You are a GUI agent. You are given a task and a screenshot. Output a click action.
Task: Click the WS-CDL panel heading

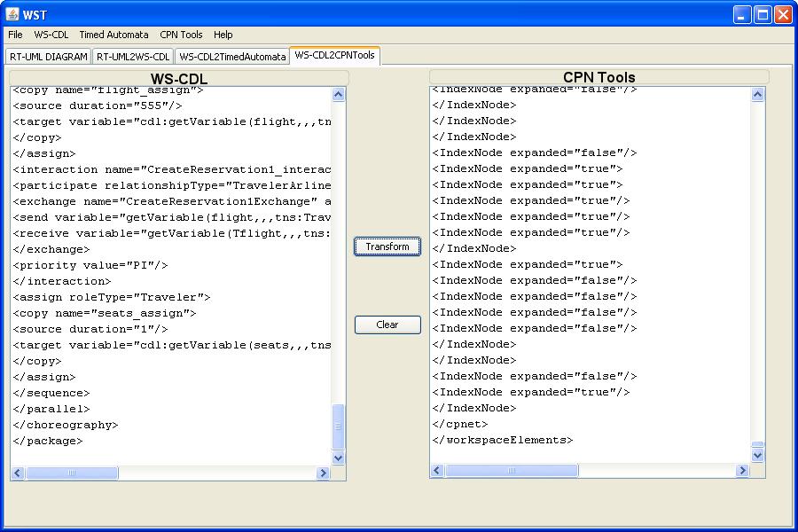click(179, 79)
